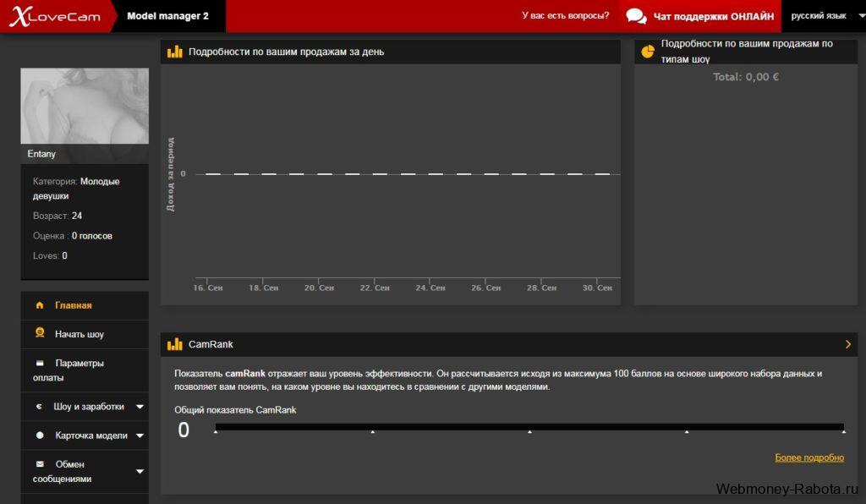Follow the Более подробно link
This screenshot has width=866, height=504.
[809, 457]
